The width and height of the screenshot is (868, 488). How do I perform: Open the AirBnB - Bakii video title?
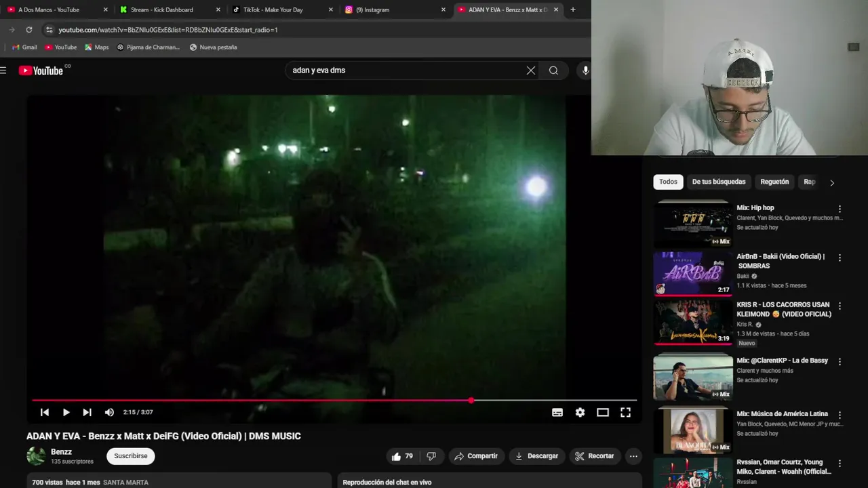point(781,261)
